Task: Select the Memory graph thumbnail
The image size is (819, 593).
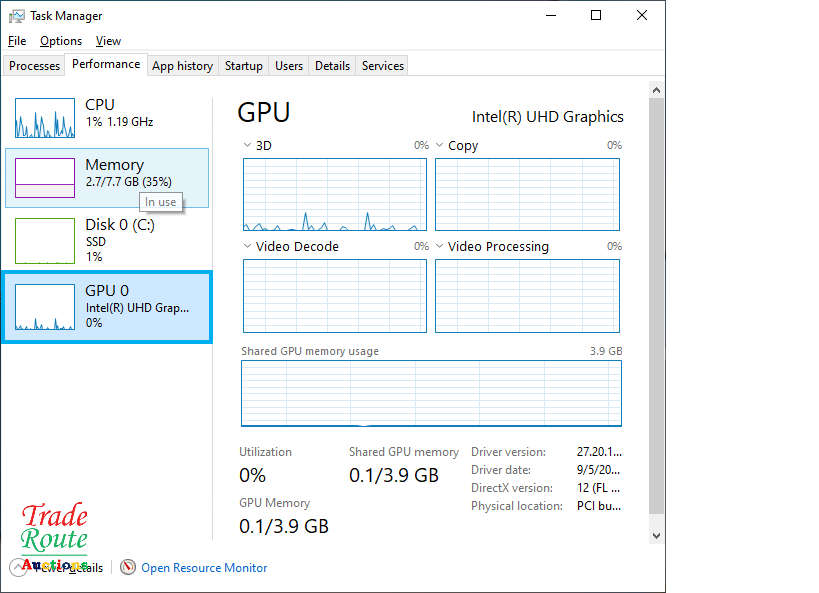Action: pyautogui.click(x=45, y=178)
